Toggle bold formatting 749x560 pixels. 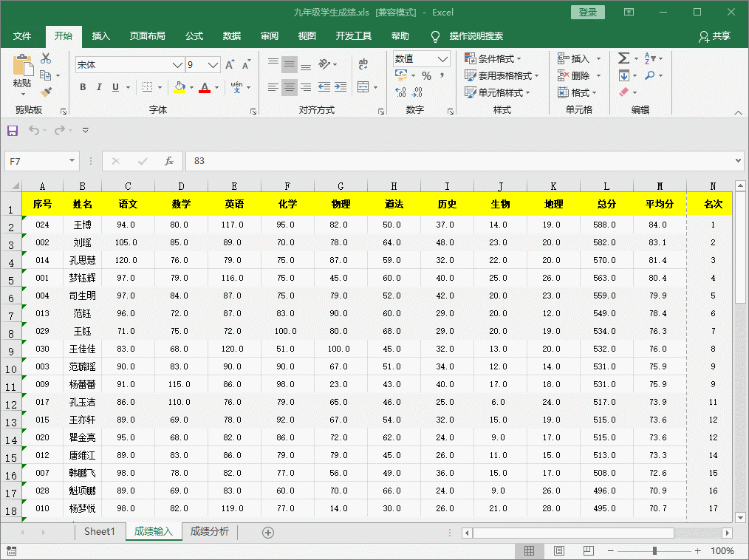(83, 87)
